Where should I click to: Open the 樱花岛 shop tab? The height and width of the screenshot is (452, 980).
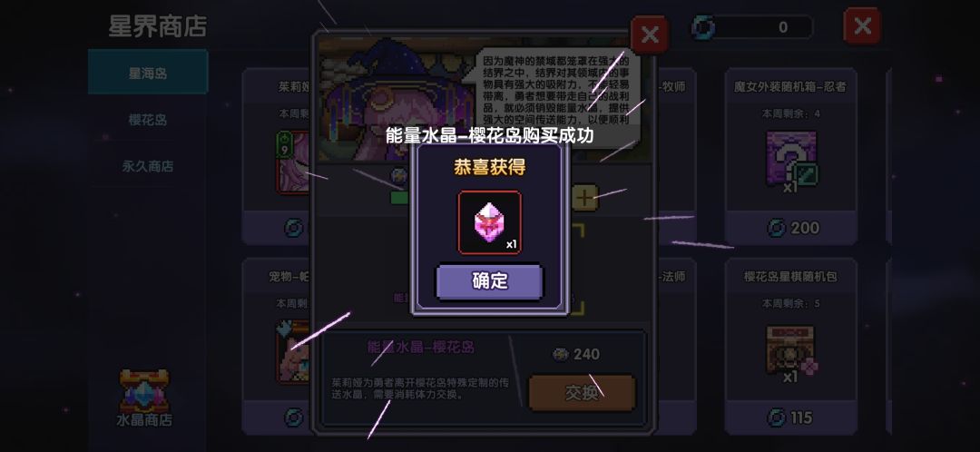(148, 120)
